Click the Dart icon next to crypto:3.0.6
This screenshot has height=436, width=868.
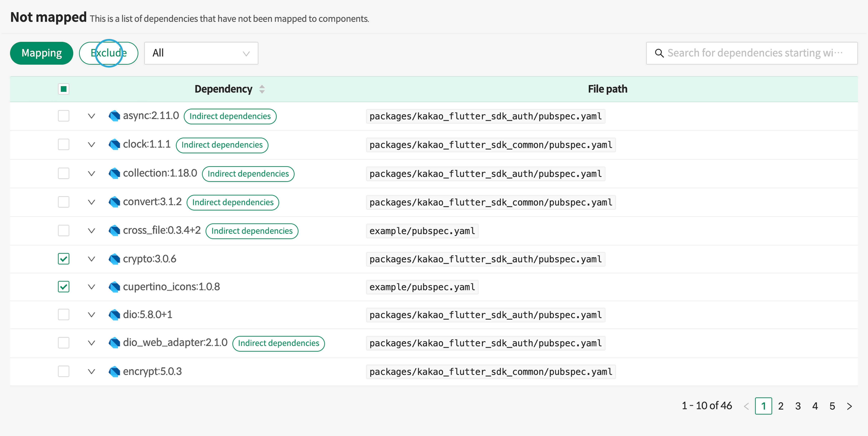114,259
